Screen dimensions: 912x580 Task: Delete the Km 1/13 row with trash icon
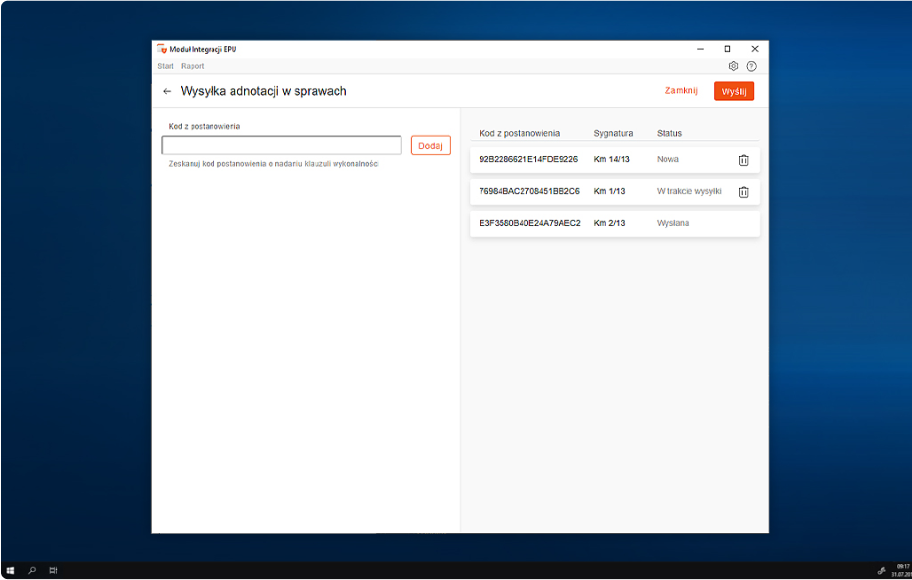click(x=743, y=192)
